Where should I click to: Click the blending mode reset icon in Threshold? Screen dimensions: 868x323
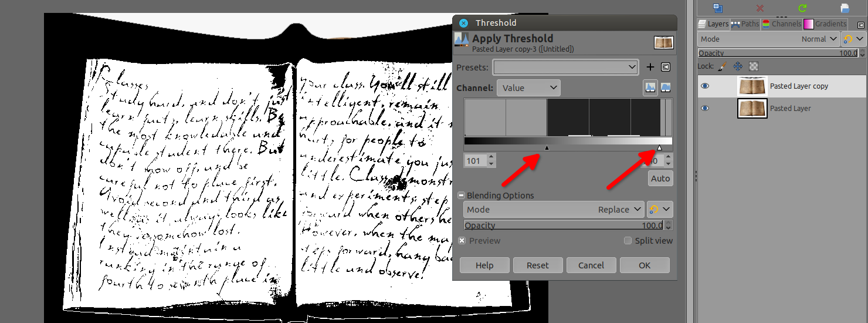653,209
